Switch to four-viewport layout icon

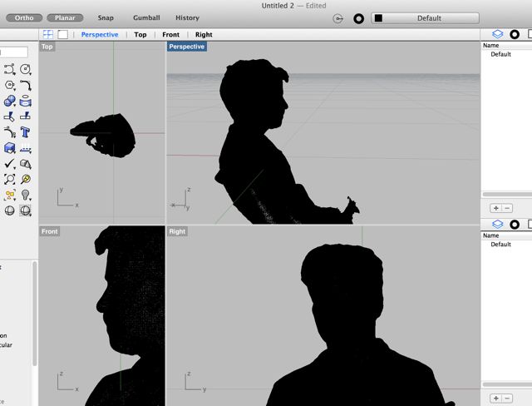48,34
